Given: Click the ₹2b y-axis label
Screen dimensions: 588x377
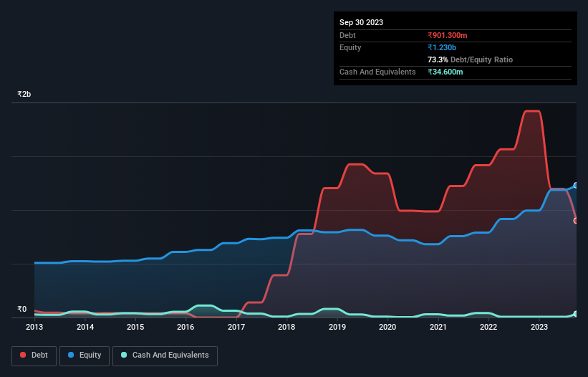Looking at the screenshot, I should [24, 94].
